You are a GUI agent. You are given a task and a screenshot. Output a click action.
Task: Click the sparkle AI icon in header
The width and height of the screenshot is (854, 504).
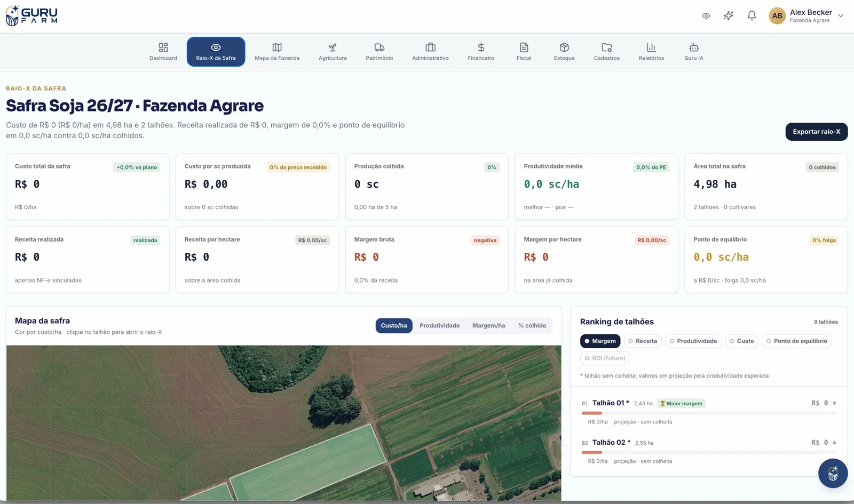tap(729, 15)
